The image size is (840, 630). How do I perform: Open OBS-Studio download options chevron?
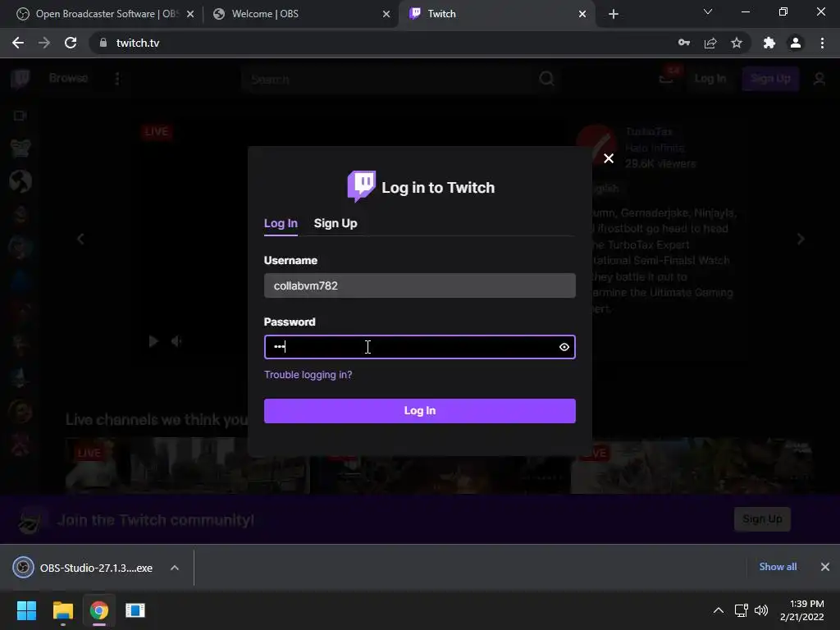(175, 568)
